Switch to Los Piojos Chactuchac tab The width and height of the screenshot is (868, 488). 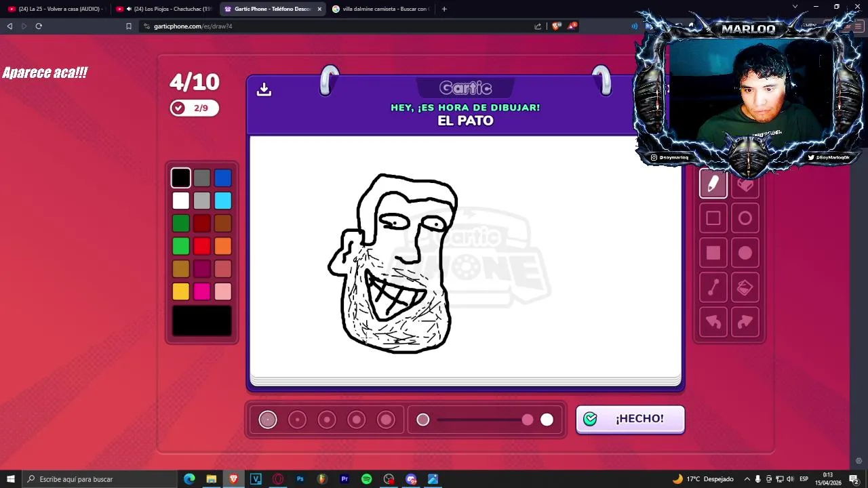164,9
